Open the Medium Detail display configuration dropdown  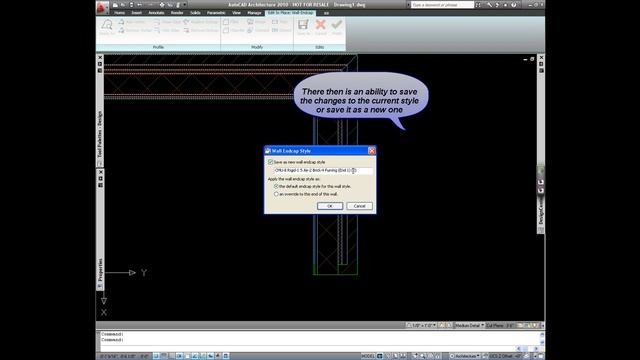(x=469, y=325)
